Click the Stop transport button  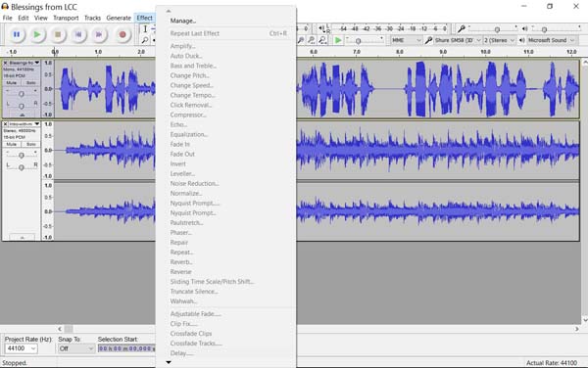pyautogui.click(x=58, y=34)
